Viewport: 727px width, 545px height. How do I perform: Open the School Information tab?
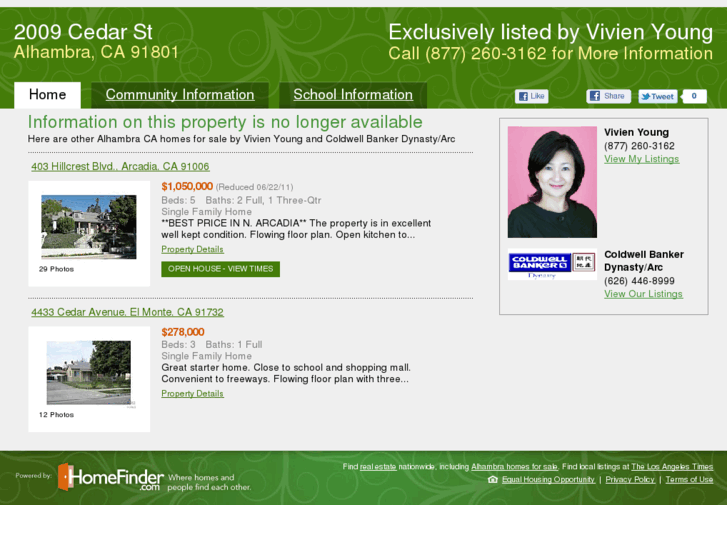(x=353, y=95)
